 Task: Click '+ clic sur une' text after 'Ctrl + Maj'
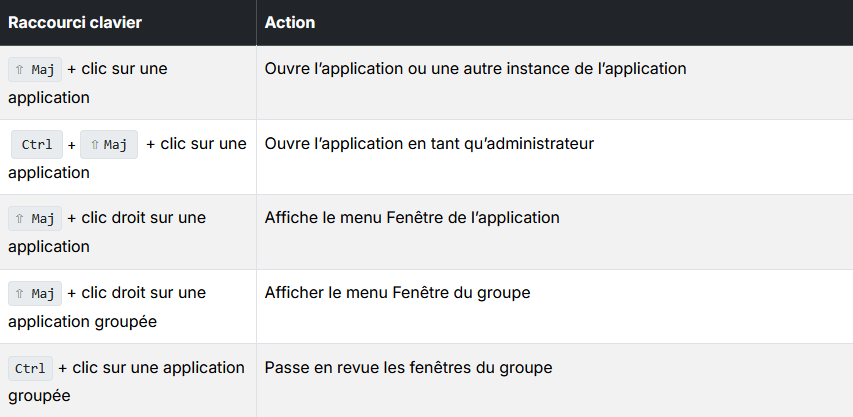(x=196, y=144)
